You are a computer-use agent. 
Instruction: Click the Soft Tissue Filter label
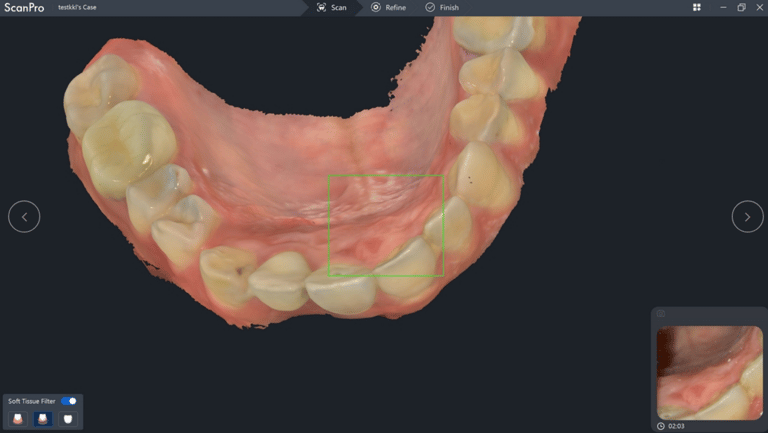[x=32, y=401]
